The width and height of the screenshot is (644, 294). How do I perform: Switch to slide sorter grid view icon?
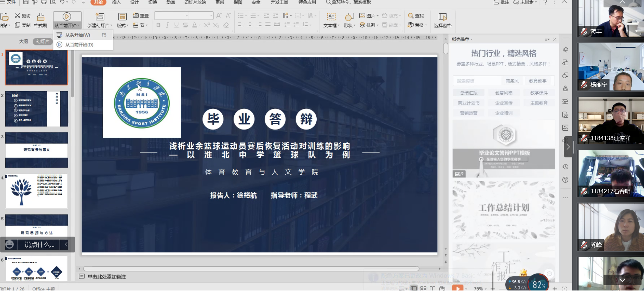pos(423,288)
